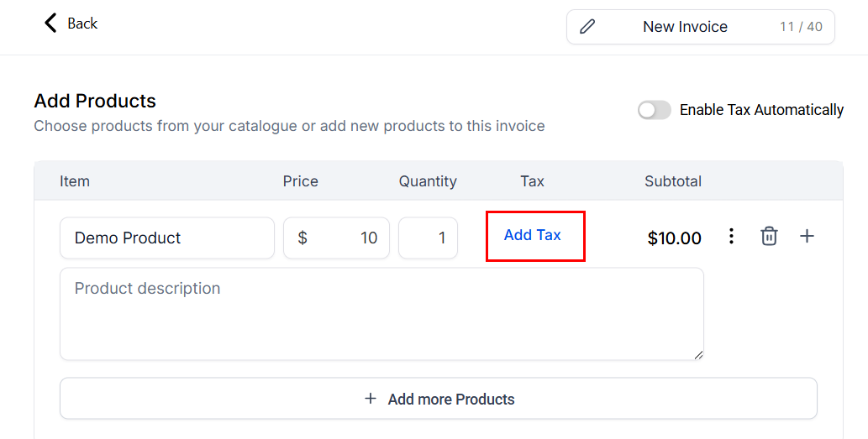Click the 11 / 40 character counter
The width and height of the screenshot is (868, 439).
pos(801,27)
